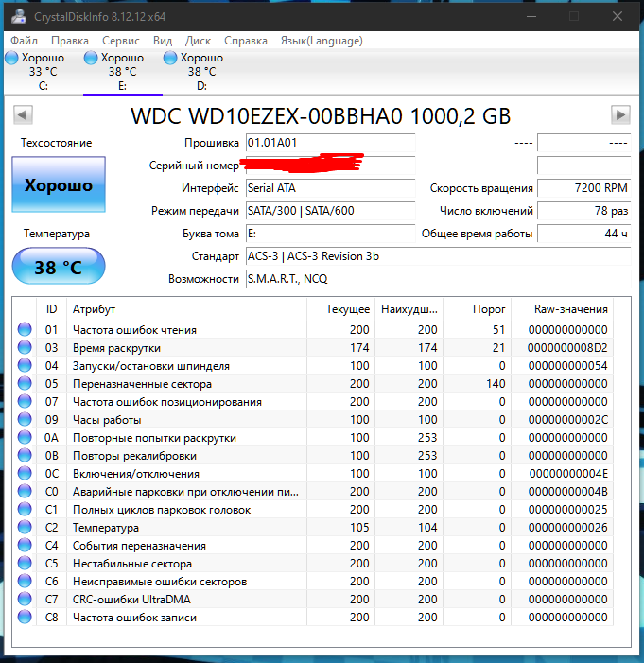Select the Неисправимые ошибки секторов attribute
Screen dimensions: 644x663
tap(160, 582)
